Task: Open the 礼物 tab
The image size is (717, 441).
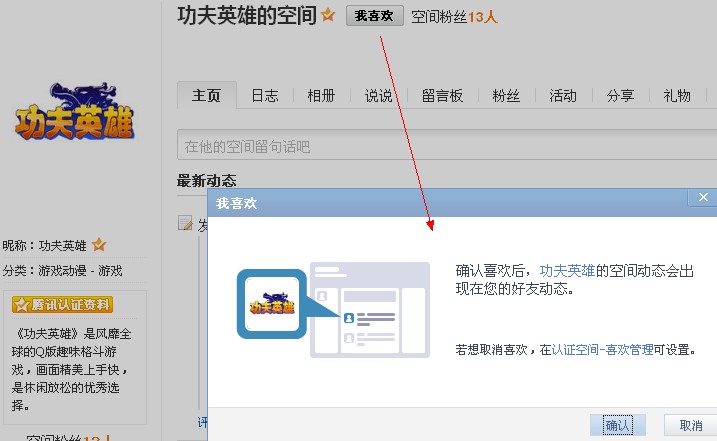Action: (677, 96)
